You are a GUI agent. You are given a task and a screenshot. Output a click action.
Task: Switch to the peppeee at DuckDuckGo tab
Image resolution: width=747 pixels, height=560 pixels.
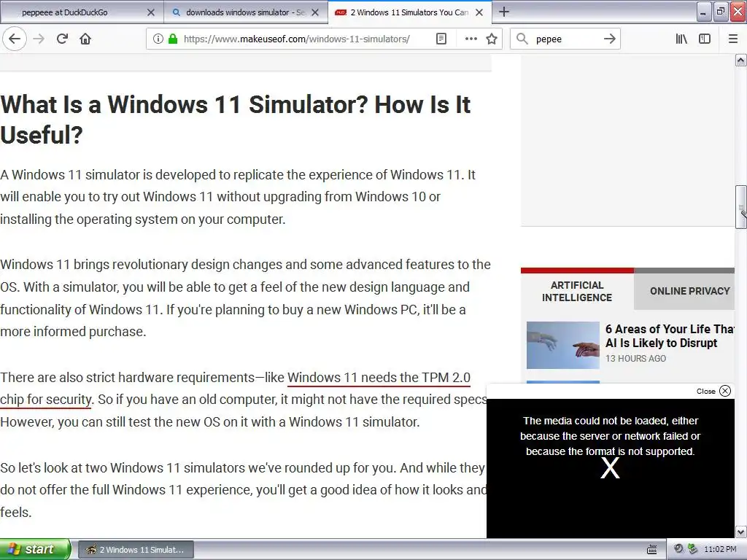pos(82,12)
